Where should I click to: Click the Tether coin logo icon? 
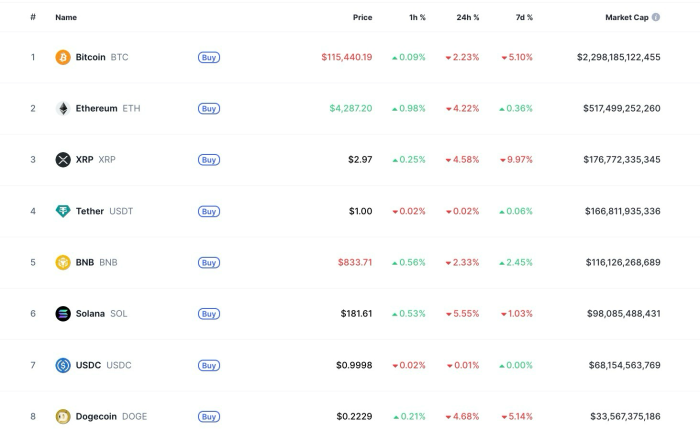[63, 211]
